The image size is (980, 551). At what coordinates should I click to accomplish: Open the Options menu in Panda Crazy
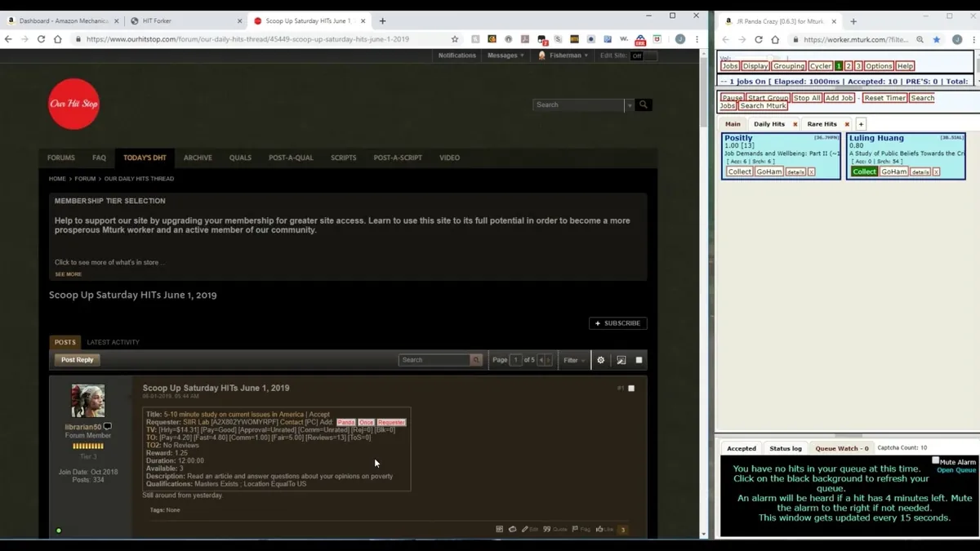pyautogui.click(x=879, y=66)
